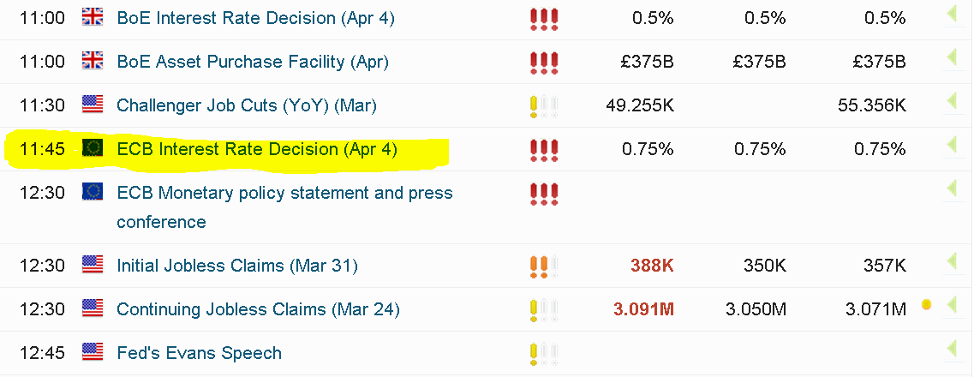Click the EU flag beside ECB Monetary policy statement
This screenshot has width=980, height=377.
93,192
